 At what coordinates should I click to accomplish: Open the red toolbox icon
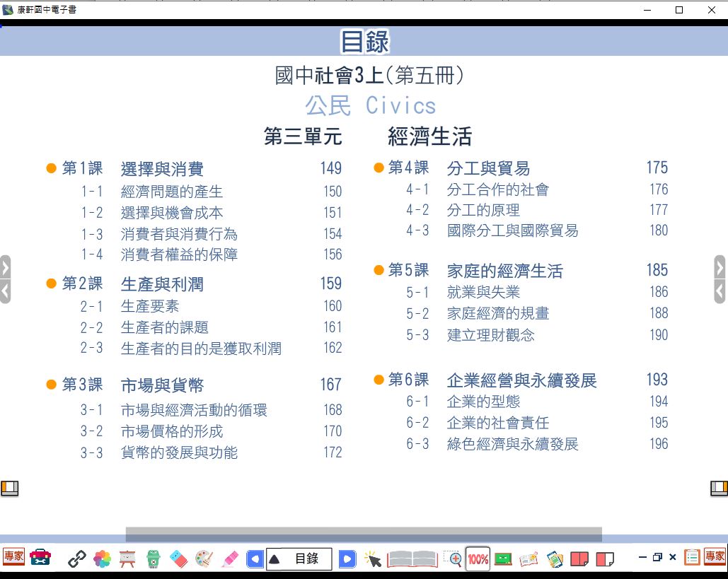[x=40, y=558]
